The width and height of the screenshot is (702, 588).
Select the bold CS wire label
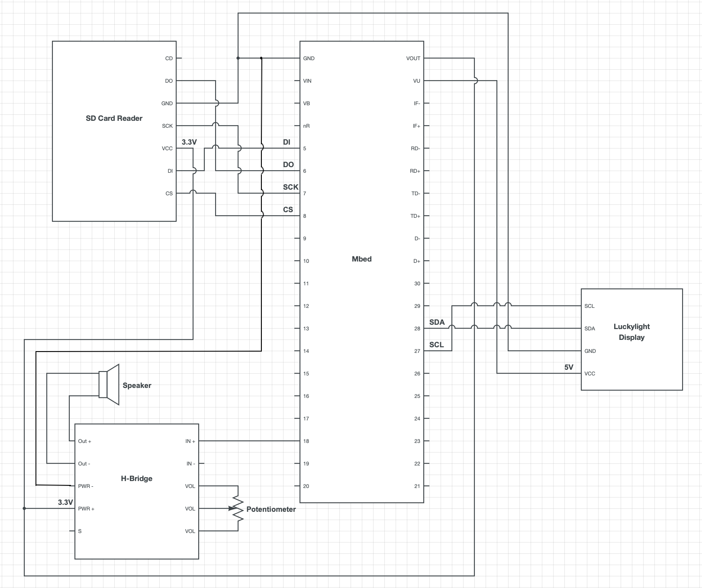click(x=288, y=210)
